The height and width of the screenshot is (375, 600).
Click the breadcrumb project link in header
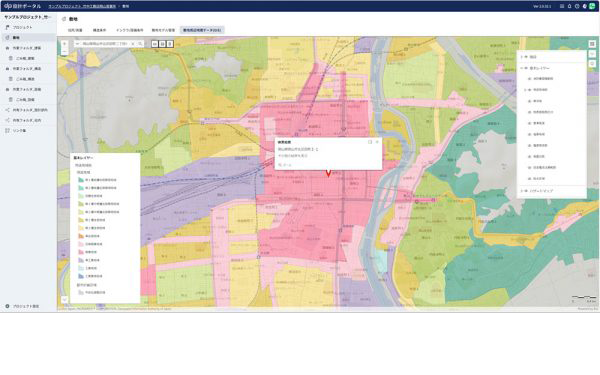coord(82,6)
